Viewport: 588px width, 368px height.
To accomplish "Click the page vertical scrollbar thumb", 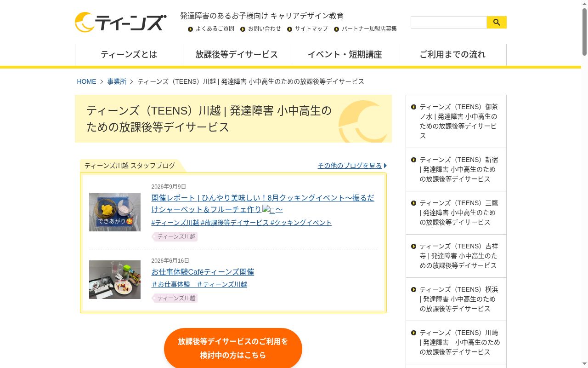I will coord(584,31).
